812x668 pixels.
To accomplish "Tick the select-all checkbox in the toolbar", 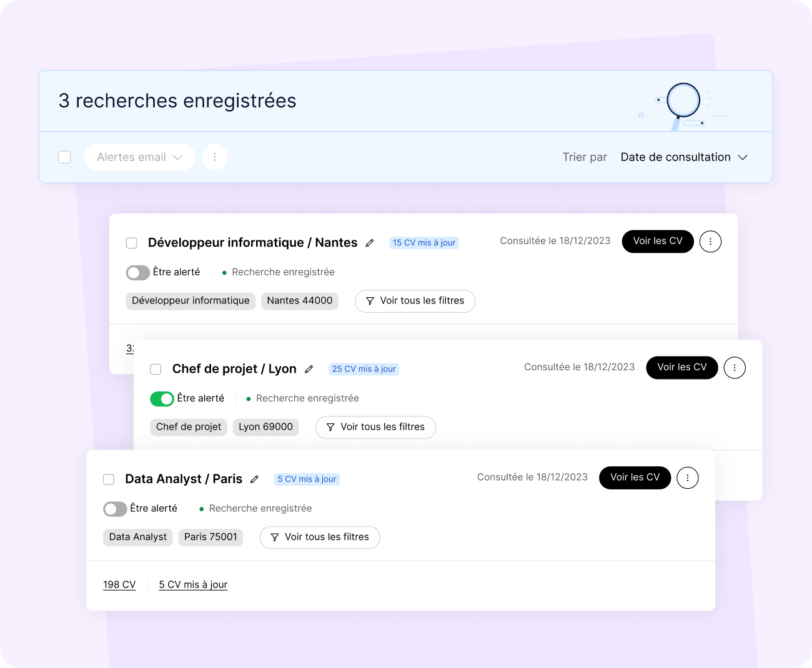I will [x=64, y=157].
